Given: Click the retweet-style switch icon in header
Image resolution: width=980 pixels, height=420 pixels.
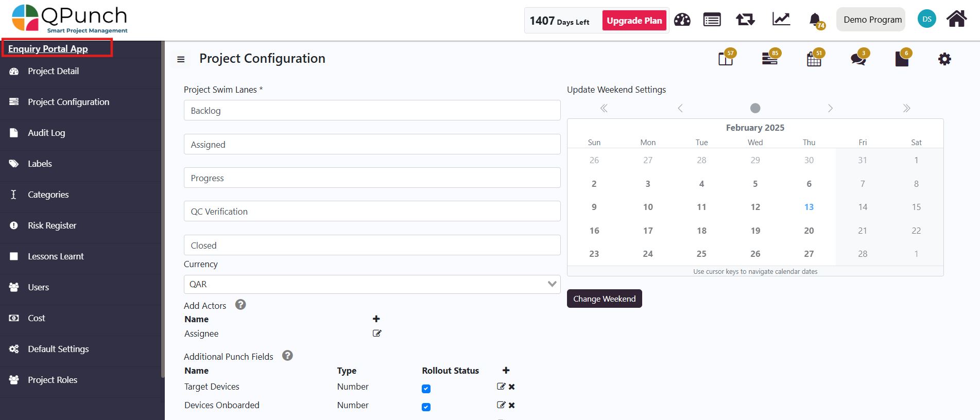Looking at the screenshot, I should coord(745,20).
